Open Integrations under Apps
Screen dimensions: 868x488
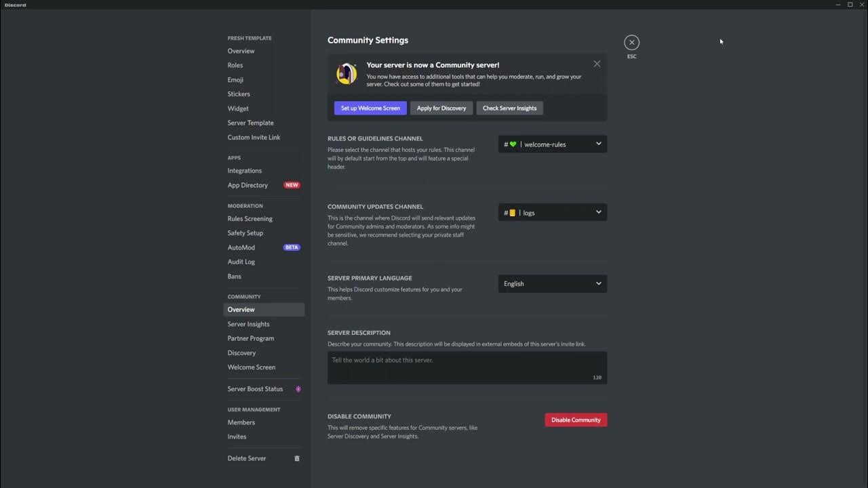point(264,171)
